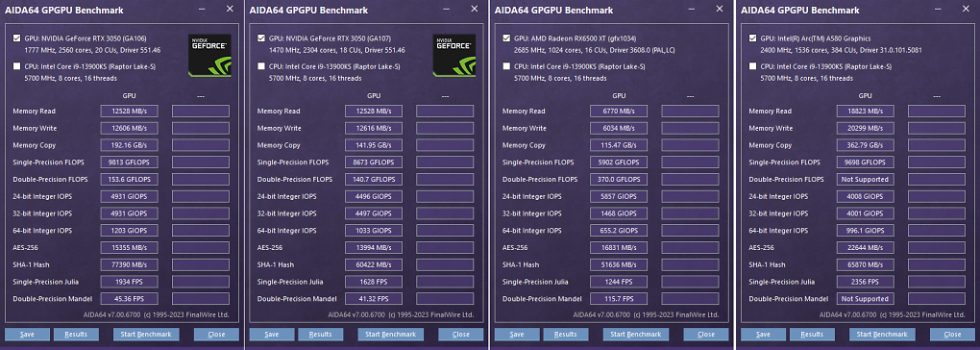Select SHA-1 Hash value 60422 MB/s
The width and height of the screenshot is (980, 350).
click(x=373, y=264)
